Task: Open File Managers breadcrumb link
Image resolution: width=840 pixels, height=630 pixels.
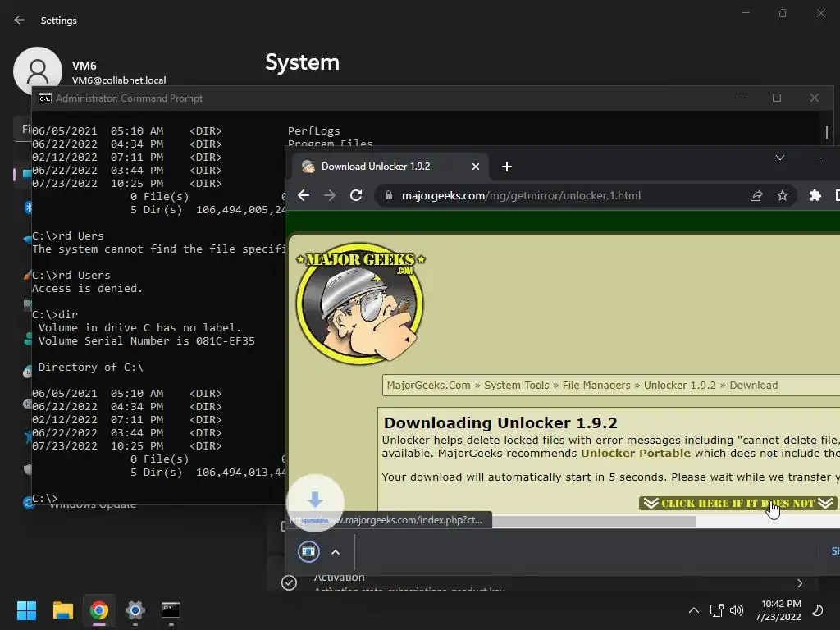Action: pyautogui.click(x=596, y=386)
